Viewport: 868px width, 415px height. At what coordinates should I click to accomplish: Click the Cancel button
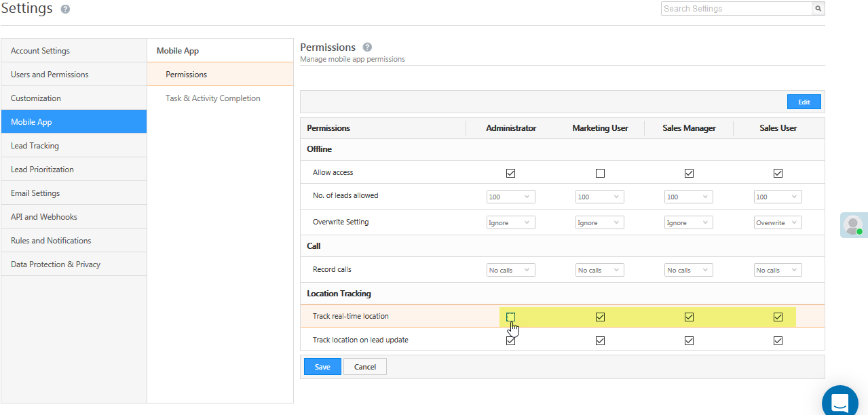pos(365,367)
